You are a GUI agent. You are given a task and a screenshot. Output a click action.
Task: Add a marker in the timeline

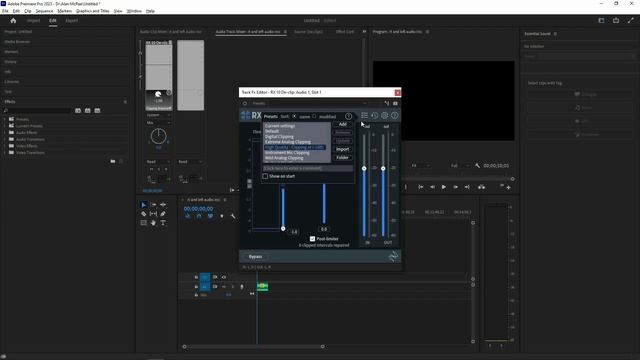click(222, 216)
